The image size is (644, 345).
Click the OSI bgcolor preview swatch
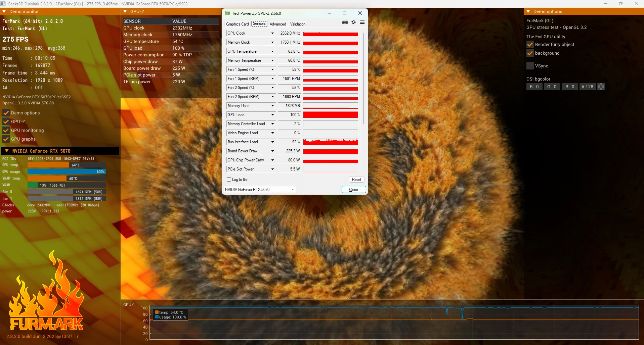(x=601, y=87)
